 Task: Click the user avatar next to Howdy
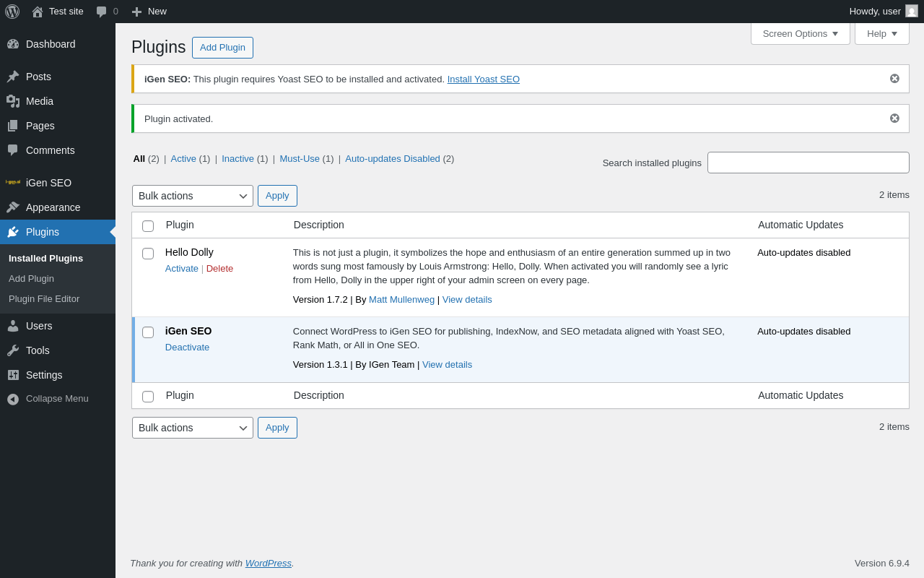912,12
